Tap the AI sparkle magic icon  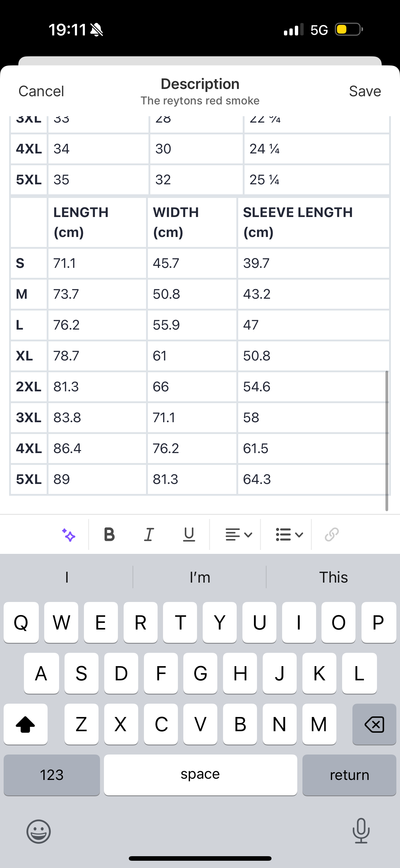69,535
